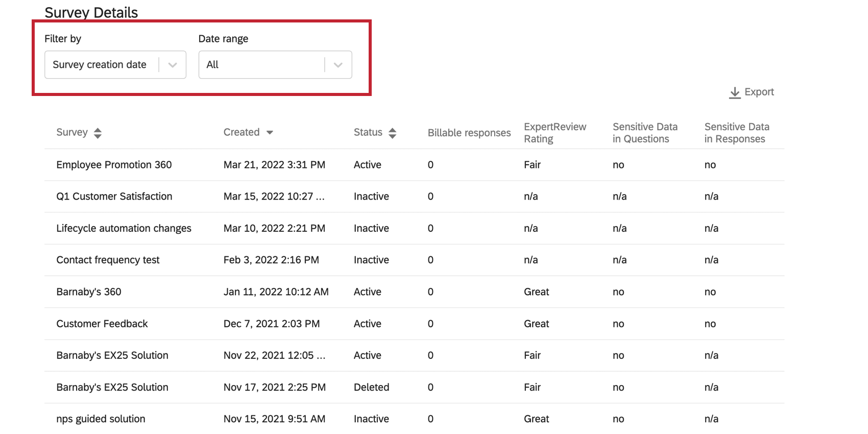Click the Export link text
868x434 pixels.
[759, 92]
